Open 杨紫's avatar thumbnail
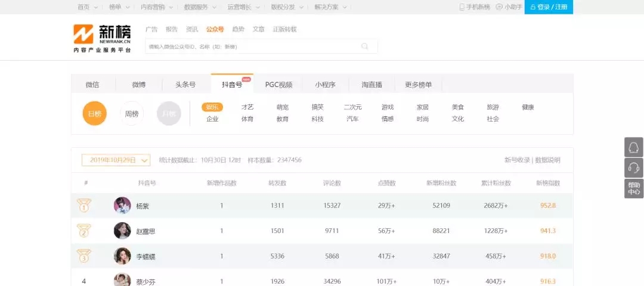This screenshot has height=286, width=644. click(x=122, y=206)
